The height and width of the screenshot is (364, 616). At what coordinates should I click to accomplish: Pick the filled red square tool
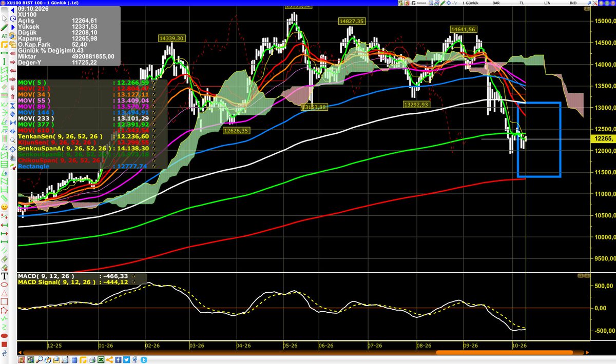coord(4,345)
